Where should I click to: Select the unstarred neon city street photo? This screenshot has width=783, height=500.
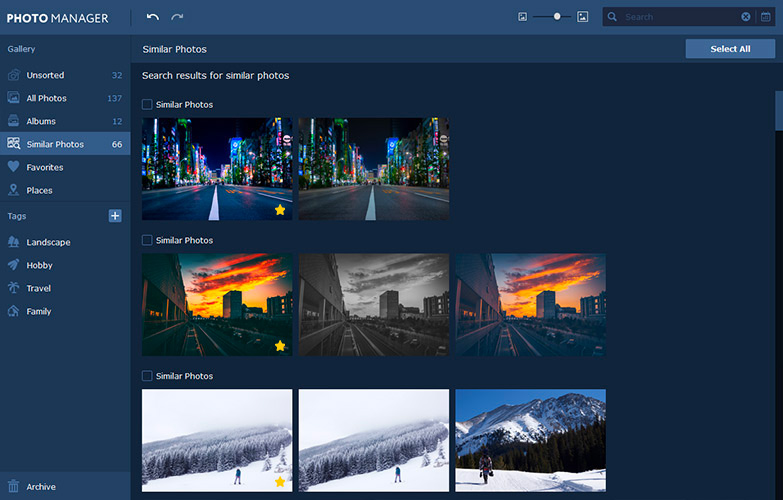click(x=374, y=169)
